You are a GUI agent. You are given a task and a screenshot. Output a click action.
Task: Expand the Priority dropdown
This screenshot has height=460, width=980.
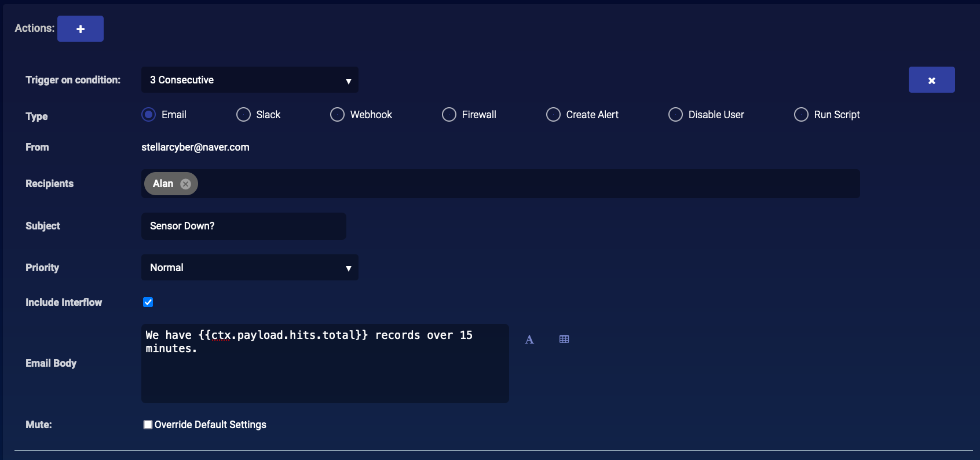click(x=250, y=268)
